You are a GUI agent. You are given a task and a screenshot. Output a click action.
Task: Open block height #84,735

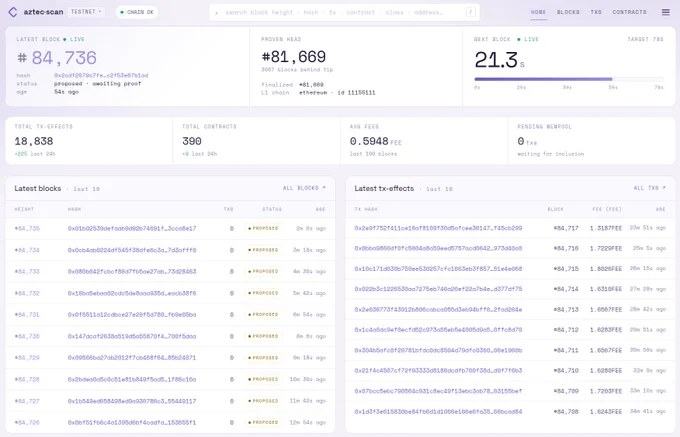pyautogui.click(x=27, y=228)
